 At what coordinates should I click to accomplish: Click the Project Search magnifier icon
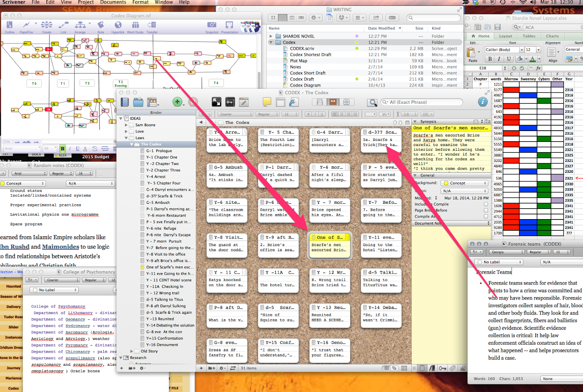pyautogui.click(x=372, y=103)
